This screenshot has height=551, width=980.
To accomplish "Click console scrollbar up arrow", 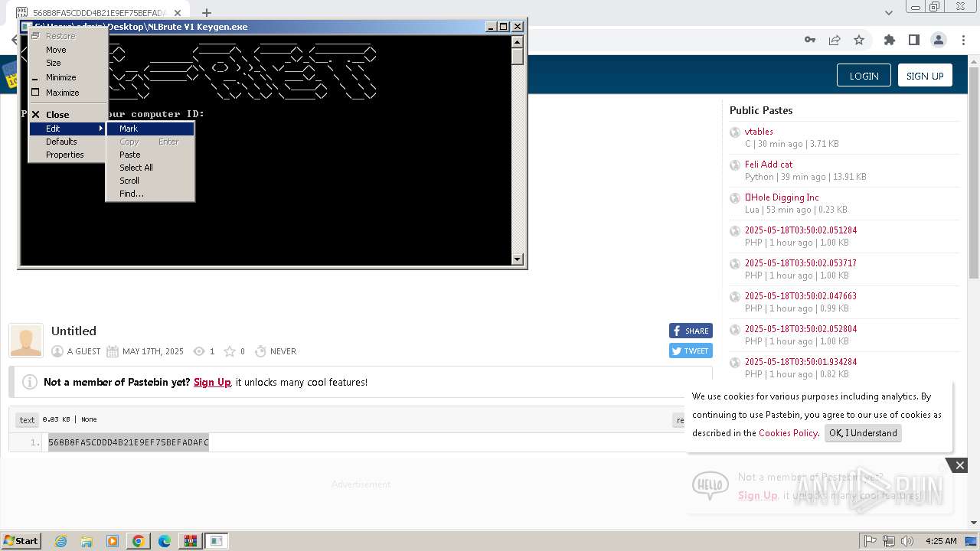I will coord(518,41).
